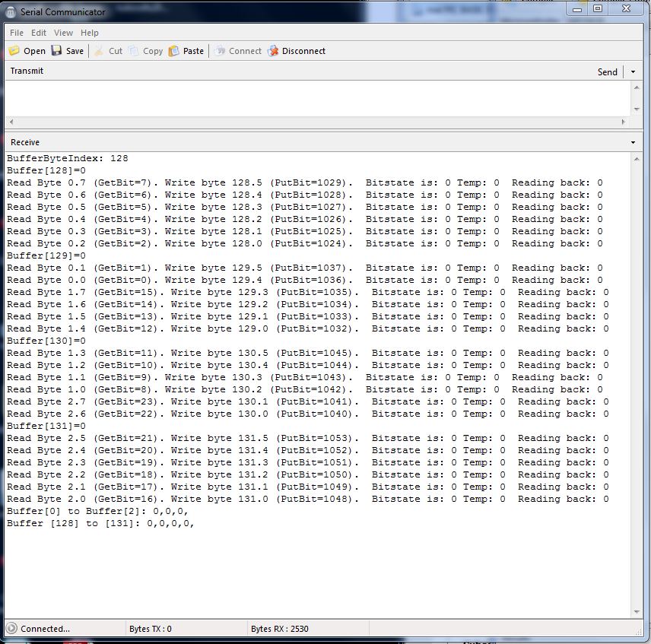Open the View menu

point(64,33)
